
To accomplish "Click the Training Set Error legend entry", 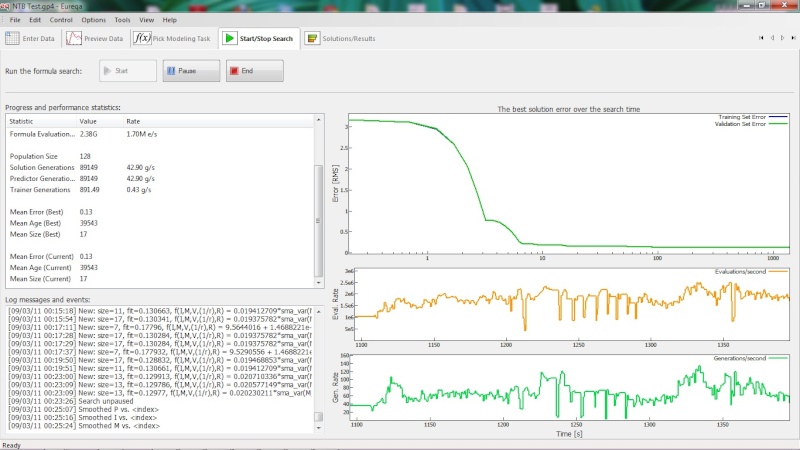I will click(x=753, y=117).
